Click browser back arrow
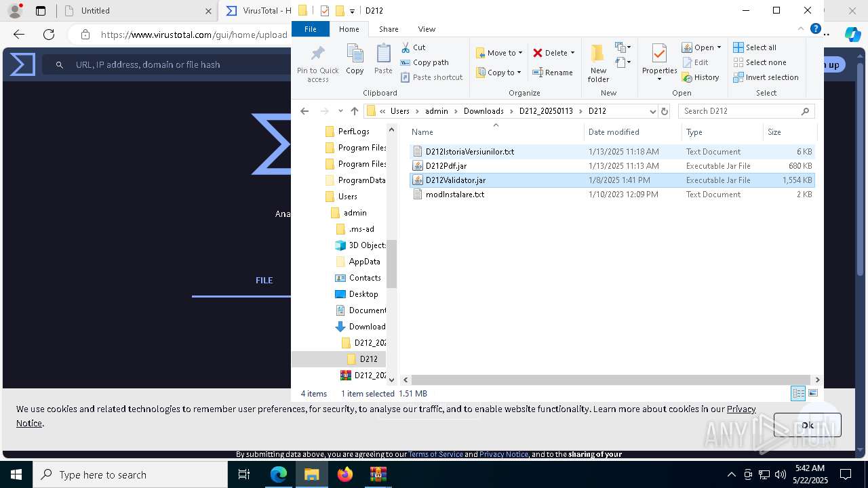 click(18, 35)
